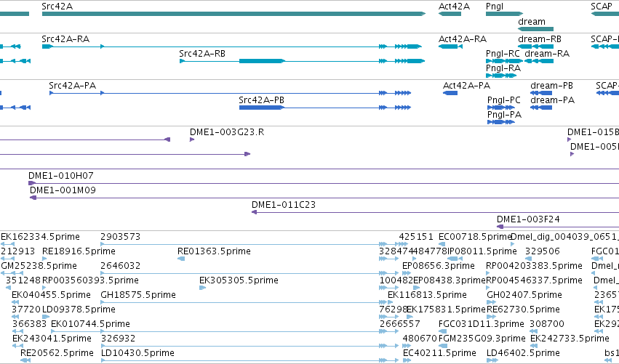Click the feature labeled 329506
The image size is (619, 364).
point(542,251)
